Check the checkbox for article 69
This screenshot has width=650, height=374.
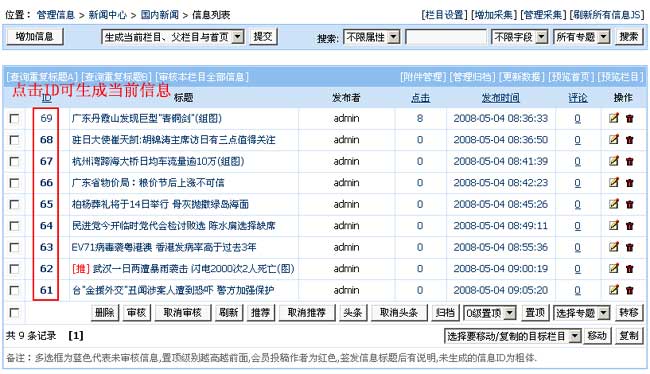click(14, 119)
